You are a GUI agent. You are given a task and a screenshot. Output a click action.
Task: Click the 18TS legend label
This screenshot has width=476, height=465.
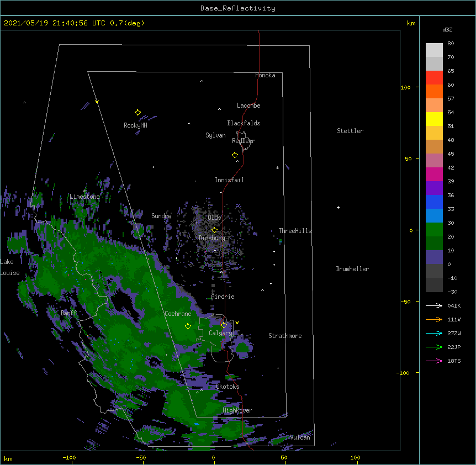tap(454, 361)
